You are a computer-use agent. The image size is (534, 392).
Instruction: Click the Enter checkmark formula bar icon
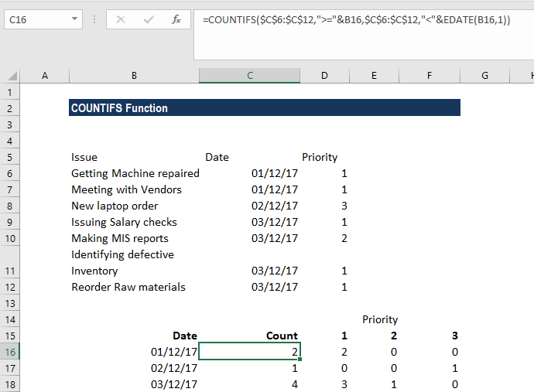pos(149,19)
